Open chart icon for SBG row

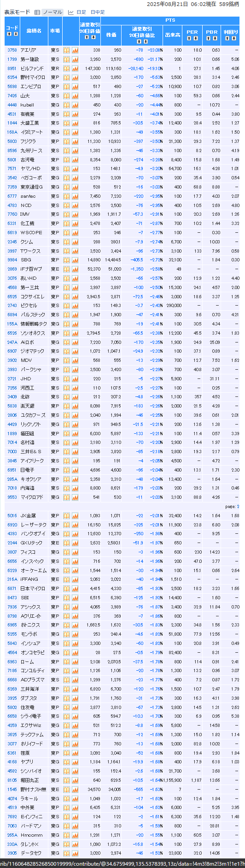75,260
